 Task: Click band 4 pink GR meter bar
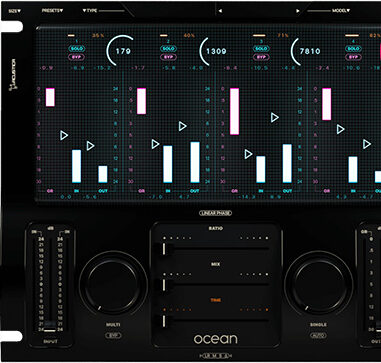tap(327, 104)
